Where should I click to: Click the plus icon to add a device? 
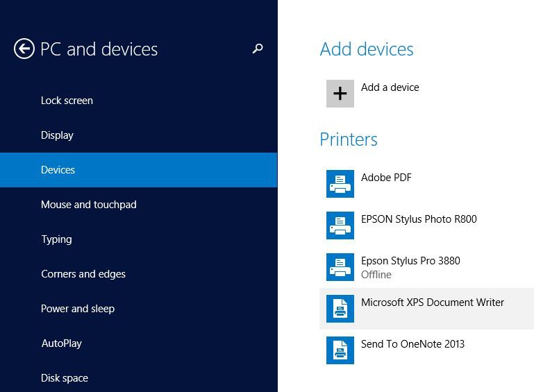click(340, 94)
